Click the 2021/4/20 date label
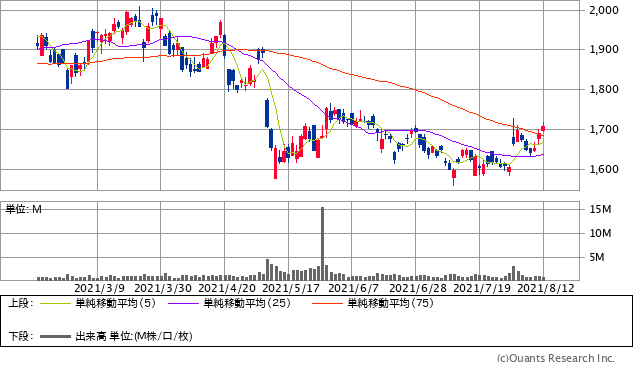The height and width of the screenshot is (373, 633). tap(227, 288)
